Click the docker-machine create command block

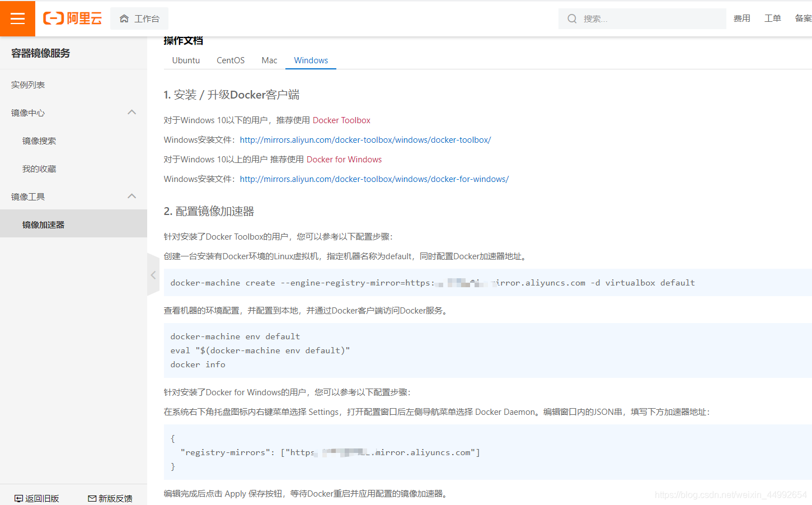487,283
